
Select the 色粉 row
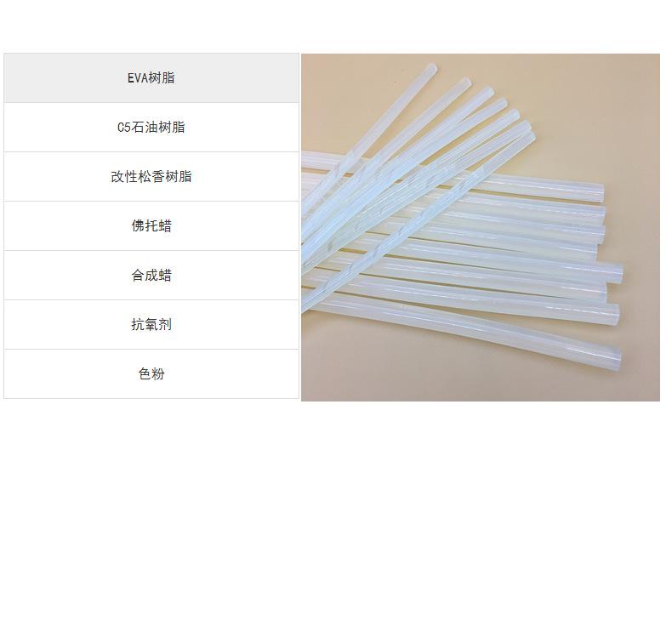tap(151, 373)
